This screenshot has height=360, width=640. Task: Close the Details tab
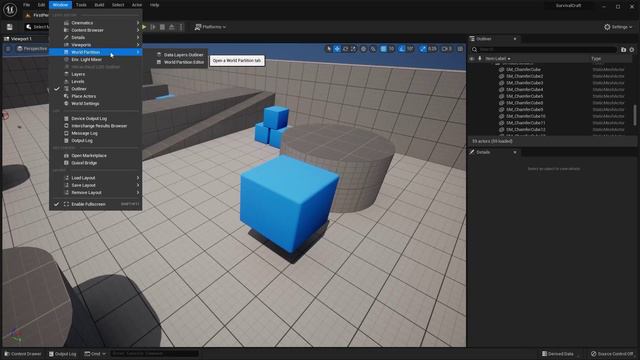pos(515,152)
